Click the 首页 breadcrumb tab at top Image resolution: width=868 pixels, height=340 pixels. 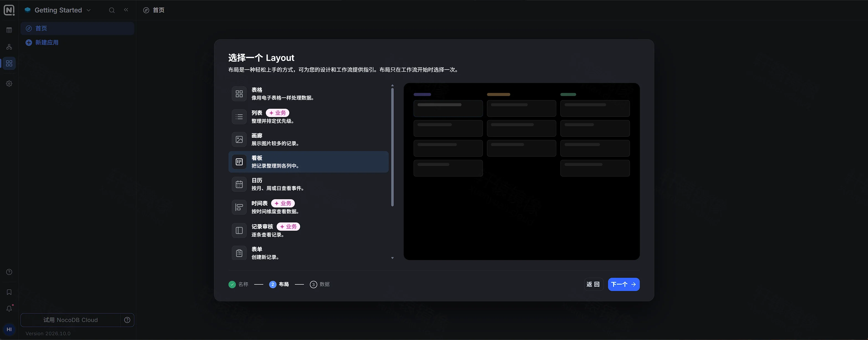(x=154, y=10)
